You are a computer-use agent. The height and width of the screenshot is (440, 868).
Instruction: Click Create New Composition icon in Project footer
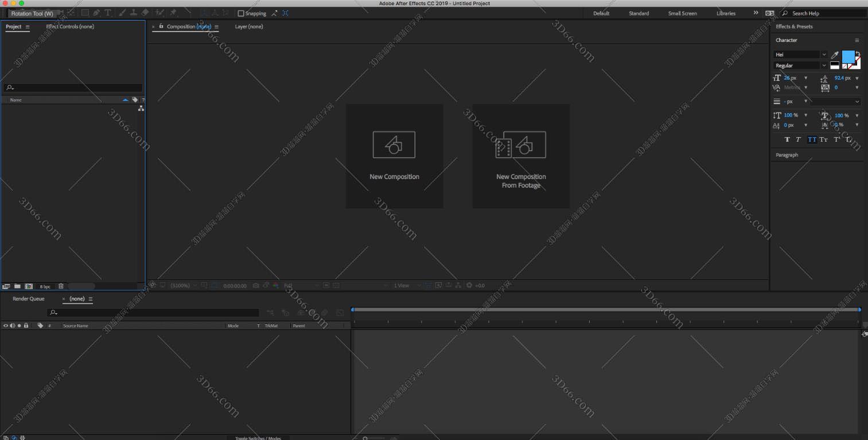point(29,286)
